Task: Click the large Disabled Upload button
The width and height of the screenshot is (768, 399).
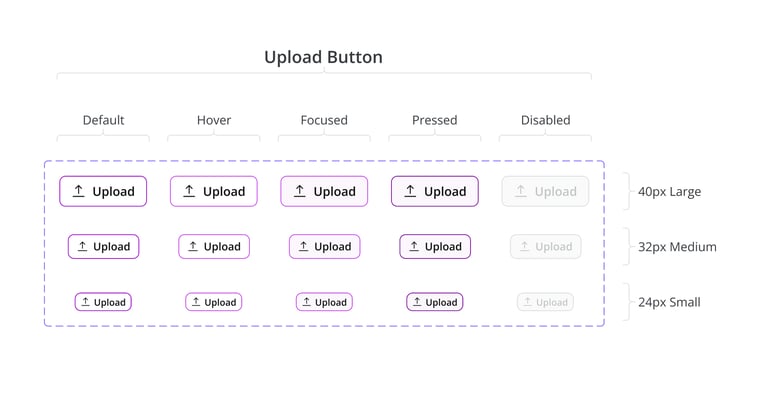Action: (x=545, y=191)
